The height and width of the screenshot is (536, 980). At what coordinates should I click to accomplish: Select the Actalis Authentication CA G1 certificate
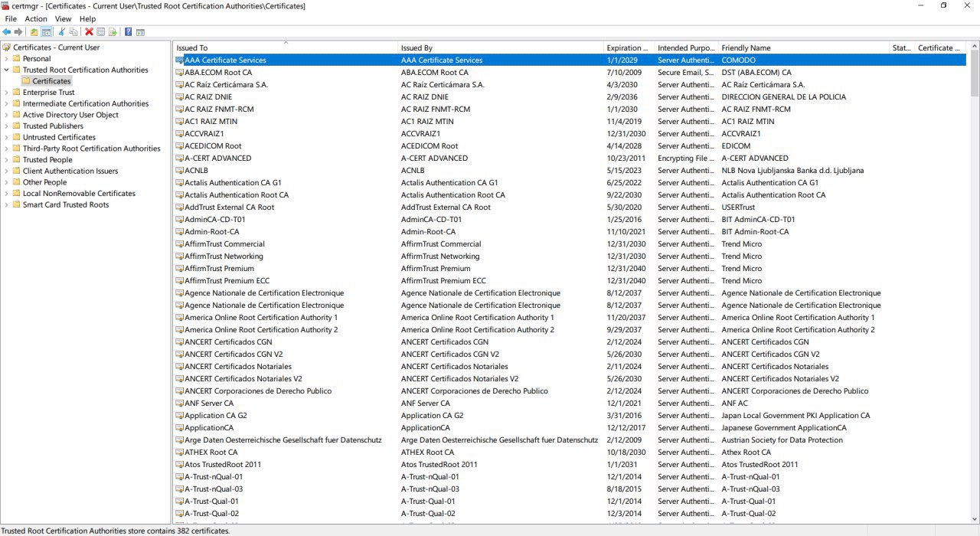click(x=233, y=182)
